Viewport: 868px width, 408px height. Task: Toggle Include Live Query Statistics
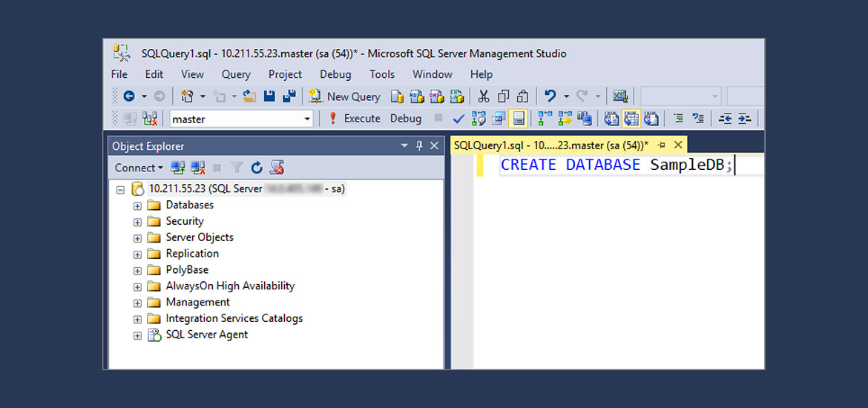pos(566,119)
